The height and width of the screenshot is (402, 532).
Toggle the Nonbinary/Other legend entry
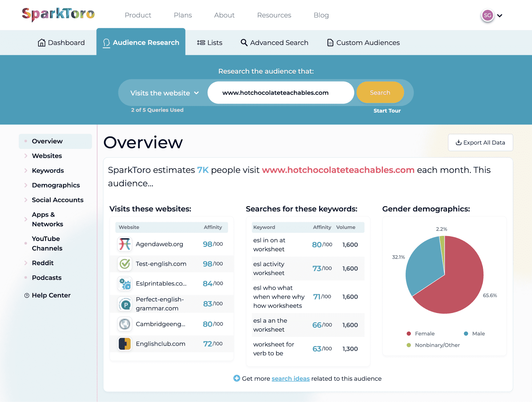(x=433, y=345)
